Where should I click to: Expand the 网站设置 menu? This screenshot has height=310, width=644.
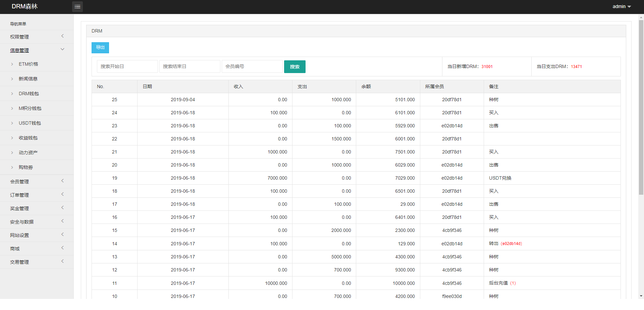click(x=37, y=235)
